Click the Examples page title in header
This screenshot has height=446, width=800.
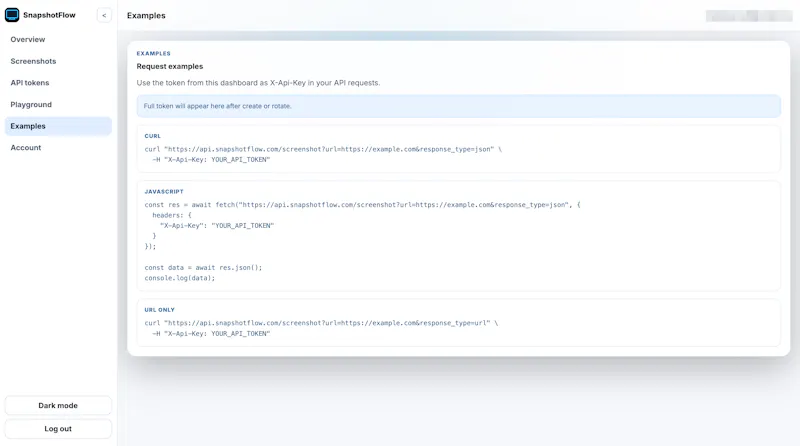coord(146,16)
